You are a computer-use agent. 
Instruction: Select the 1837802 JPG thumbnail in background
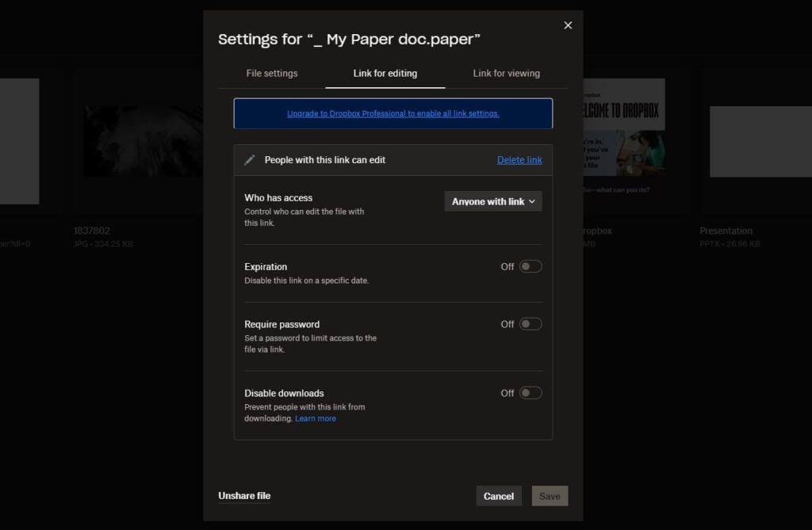pos(144,141)
